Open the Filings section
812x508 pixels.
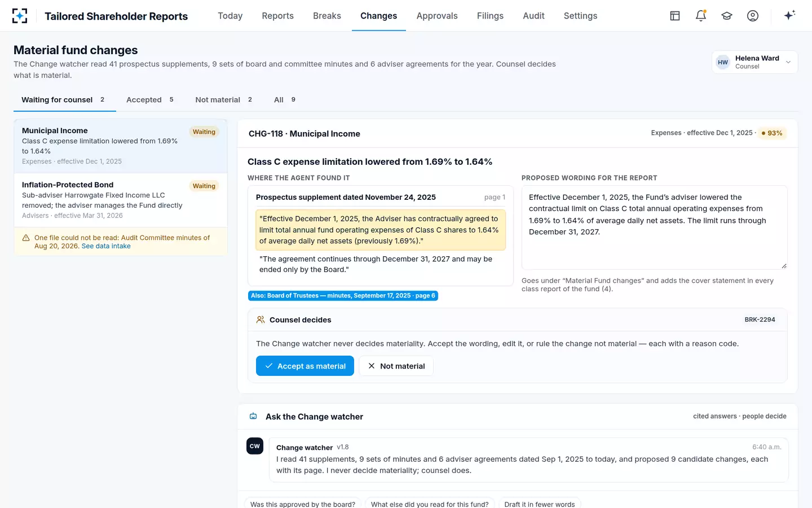[490, 16]
